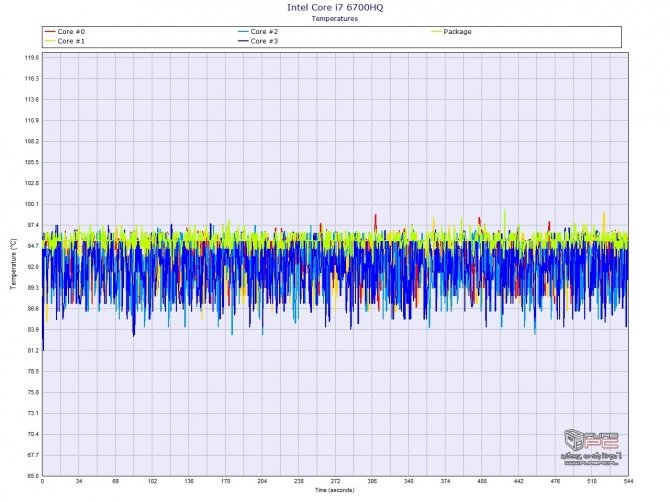The image size is (670, 502).
Task: Click the dark blue Core #3 legend line
Action: 242,41
